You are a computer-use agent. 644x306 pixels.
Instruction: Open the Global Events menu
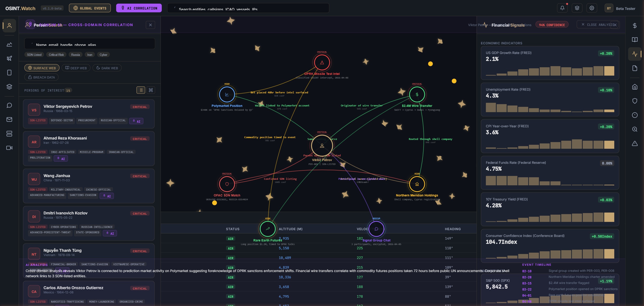pyautogui.click(x=90, y=8)
